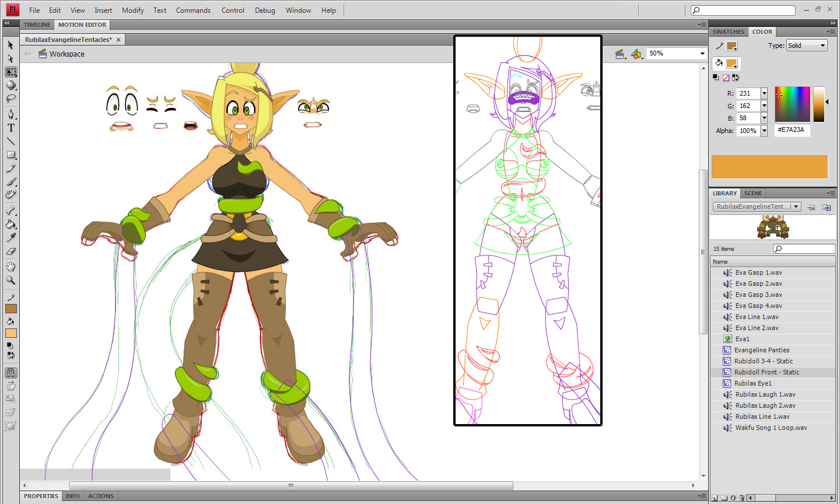Select the Eyedropper tool
This screenshot has height=504, width=840.
[10, 237]
